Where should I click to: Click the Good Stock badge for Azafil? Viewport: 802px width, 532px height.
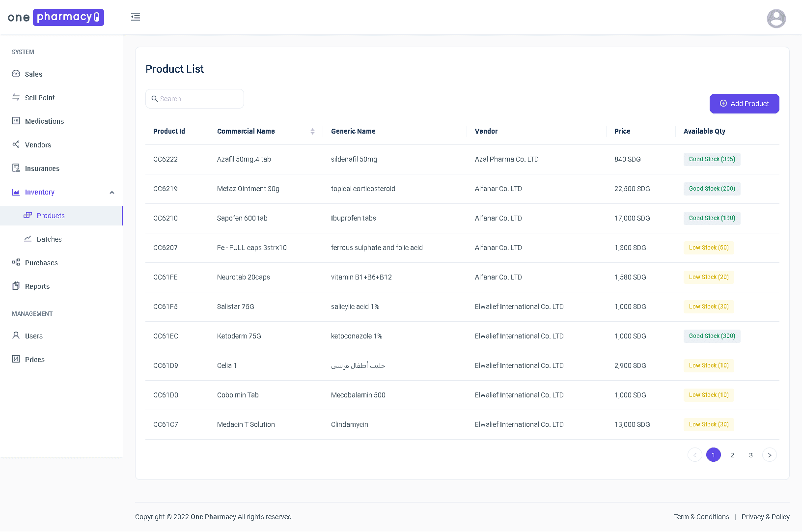712,159
